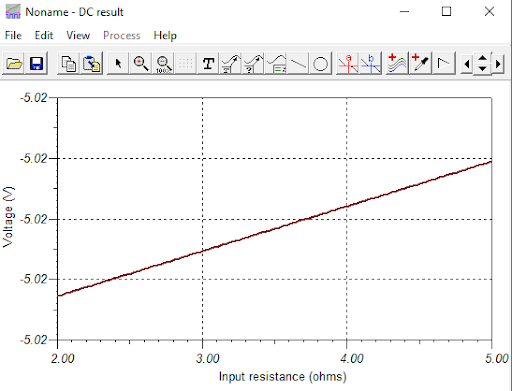Toggle the grid dots icon
This screenshot has width=512, height=391.
[186, 63]
